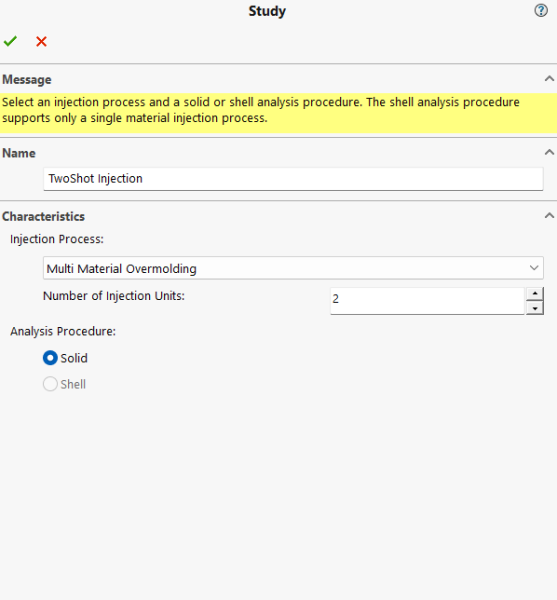The image size is (557, 600).
Task: Confirm the study with green checkmark
Action: tap(10, 41)
